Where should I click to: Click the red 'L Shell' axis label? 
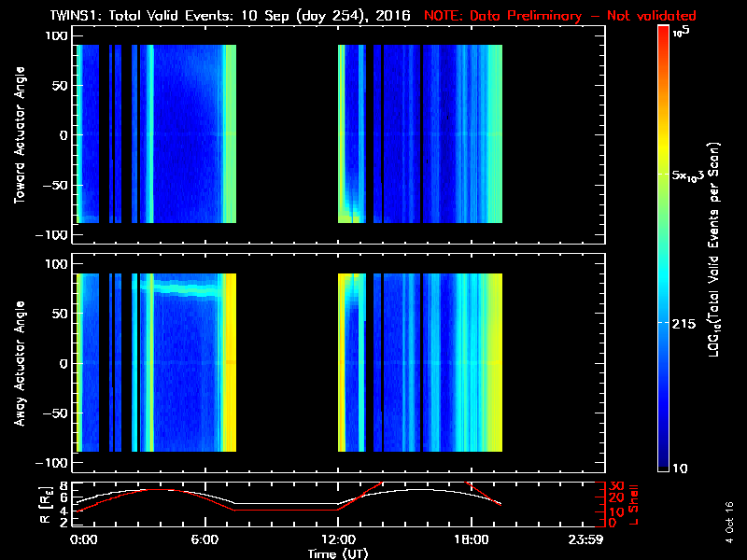(x=633, y=505)
